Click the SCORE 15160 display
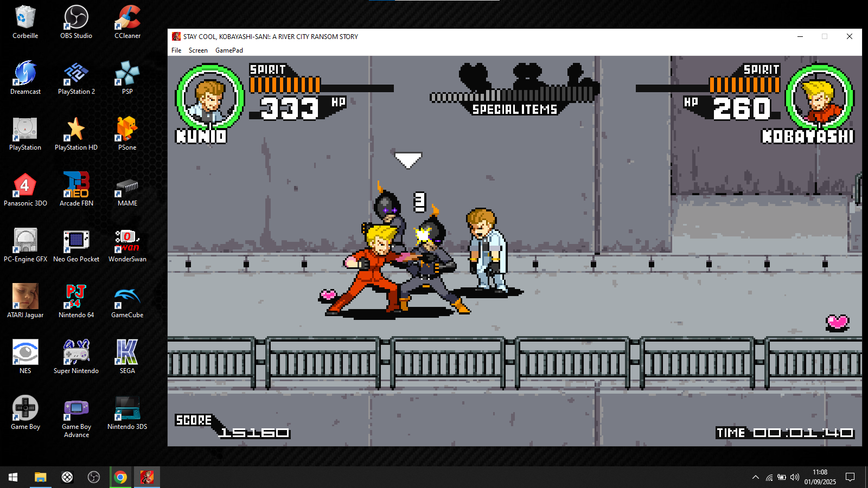This screenshot has height=488, width=868. (233, 427)
